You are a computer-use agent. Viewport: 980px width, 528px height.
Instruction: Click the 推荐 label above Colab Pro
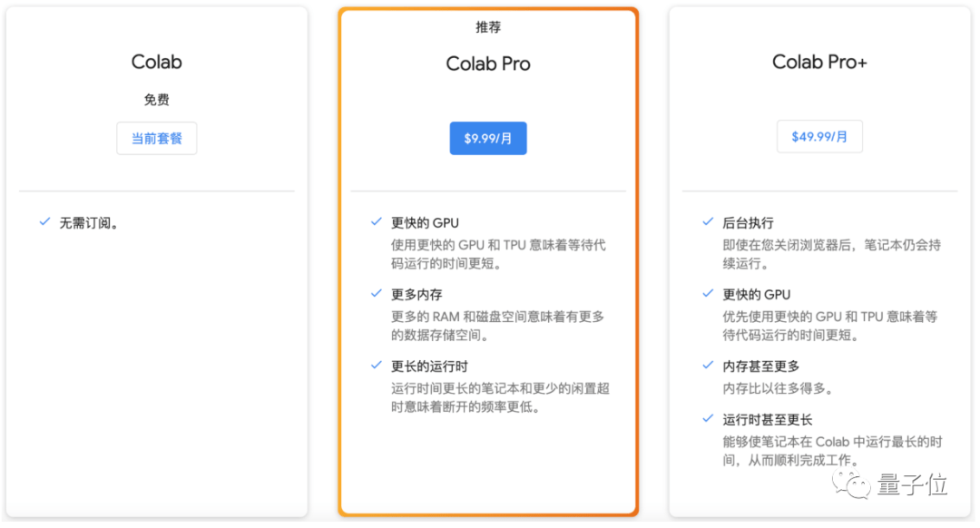[488, 27]
